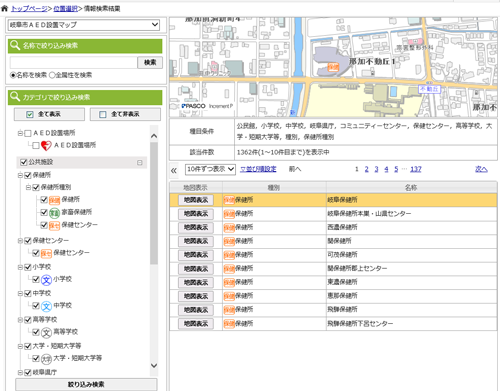500x391 pixels.
Task: Collapse the 保健所種別 tree node
Action: 28,188
